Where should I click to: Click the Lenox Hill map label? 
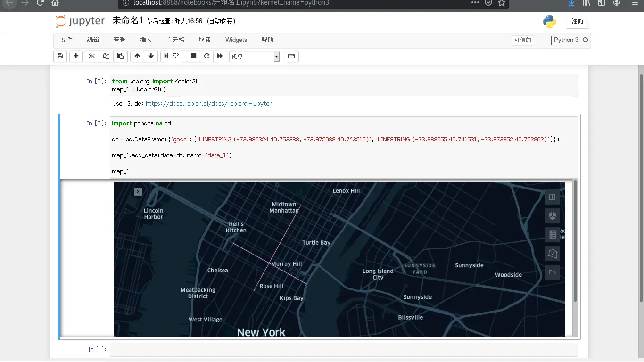point(346,191)
